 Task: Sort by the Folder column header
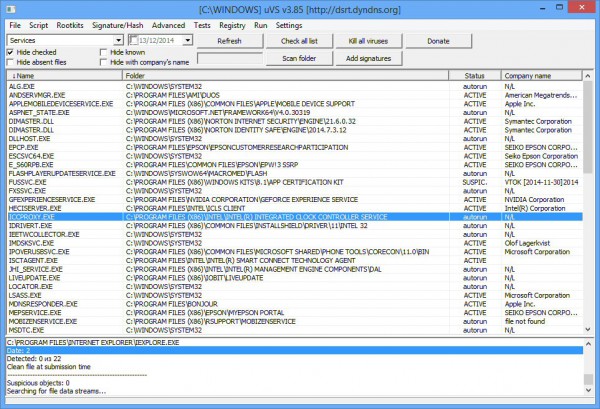tap(285, 76)
